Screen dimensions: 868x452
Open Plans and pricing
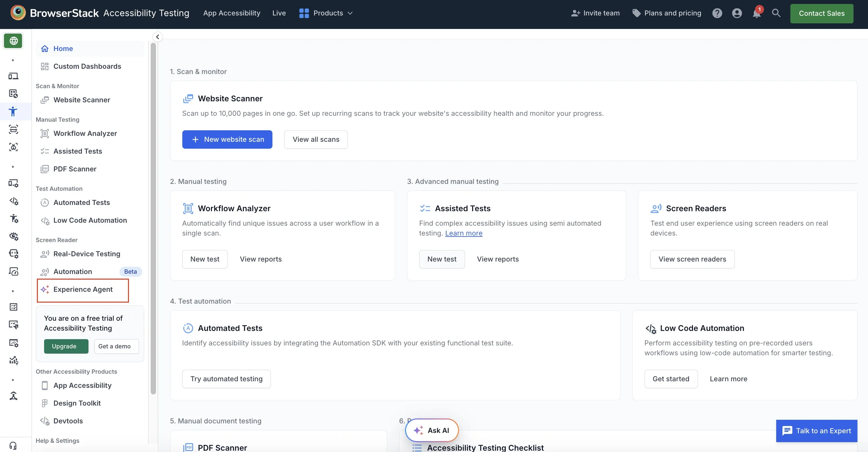pos(667,13)
